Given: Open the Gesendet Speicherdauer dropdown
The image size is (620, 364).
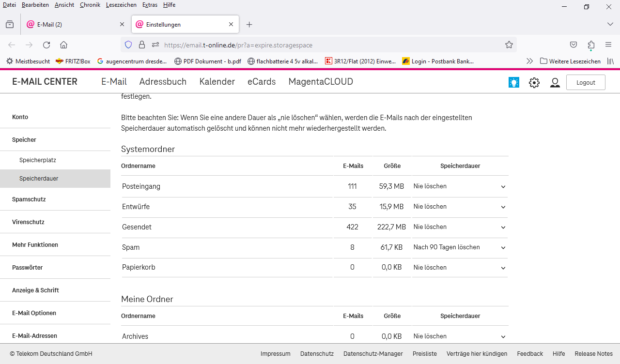Looking at the screenshot, I should point(459,227).
